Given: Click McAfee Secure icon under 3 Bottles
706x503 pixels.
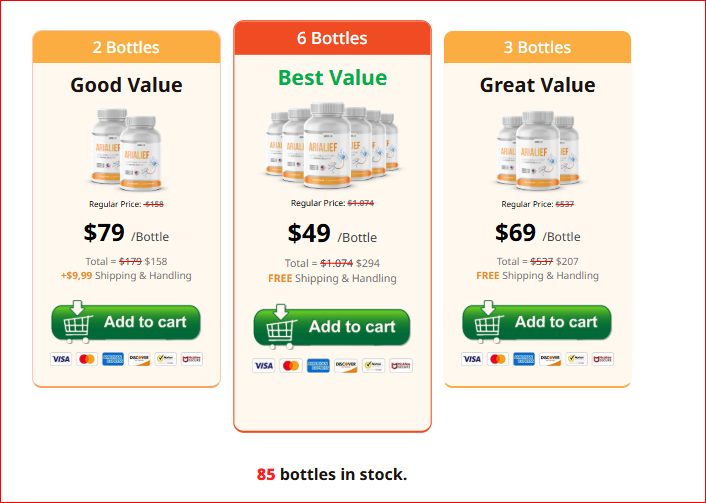Looking at the screenshot, I should point(602,359).
